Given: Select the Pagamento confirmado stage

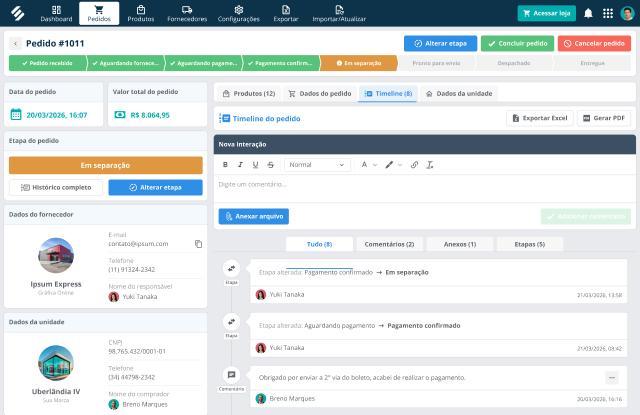Looking at the screenshot, I should click(x=281, y=63).
